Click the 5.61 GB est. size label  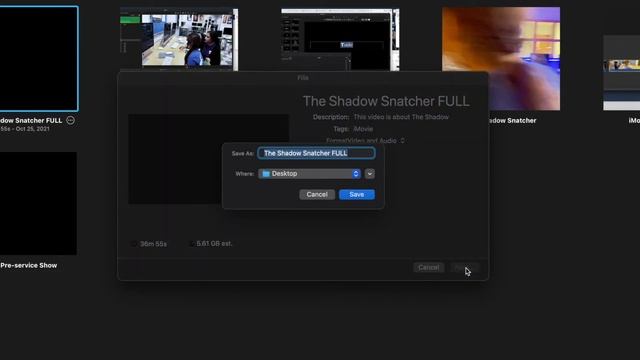tap(214, 244)
